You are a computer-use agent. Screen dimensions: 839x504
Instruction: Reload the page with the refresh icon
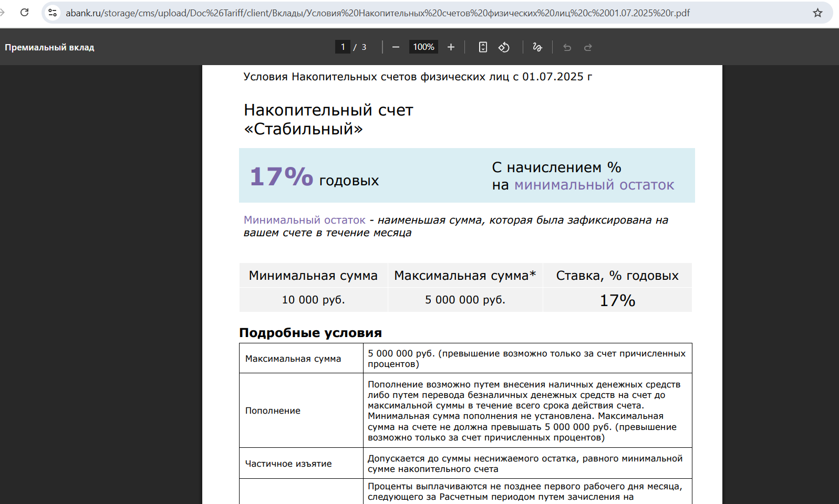point(24,12)
